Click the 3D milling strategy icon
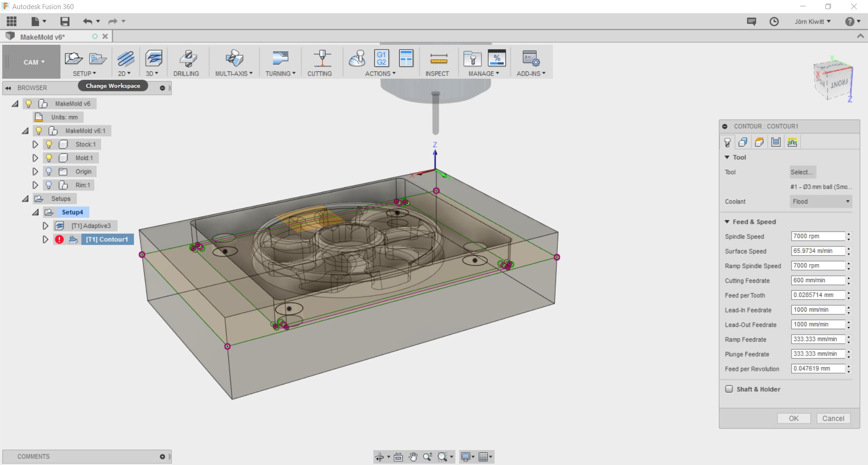Screen dimensions: 868x465 coord(154,58)
